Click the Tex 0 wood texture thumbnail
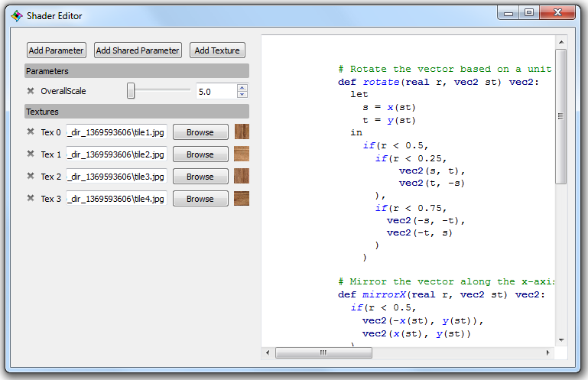 tap(242, 132)
